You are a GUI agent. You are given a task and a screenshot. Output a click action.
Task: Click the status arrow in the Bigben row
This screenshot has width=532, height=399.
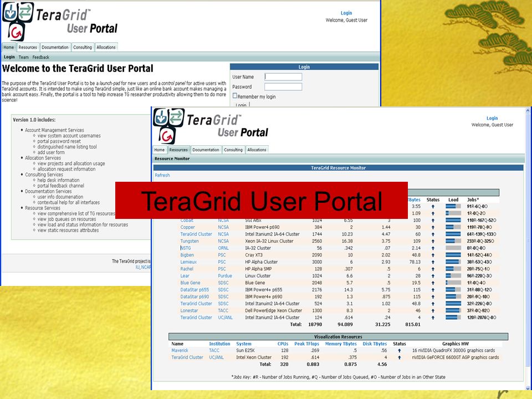[433, 255]
